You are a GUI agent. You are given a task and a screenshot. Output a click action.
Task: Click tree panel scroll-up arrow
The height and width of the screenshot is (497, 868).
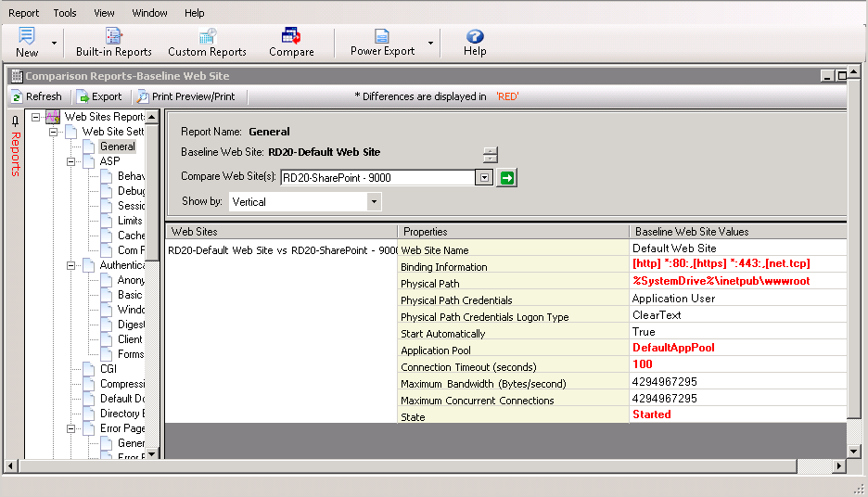pos(152,117)
